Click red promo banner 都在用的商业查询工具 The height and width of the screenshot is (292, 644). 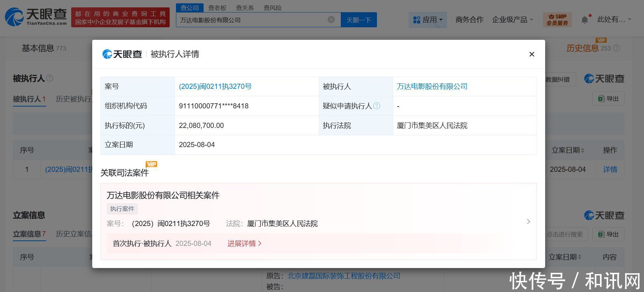[120, 17]
